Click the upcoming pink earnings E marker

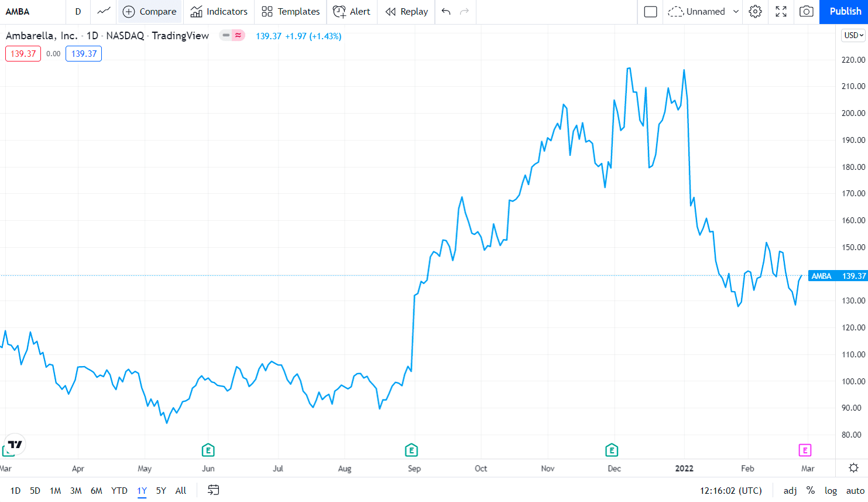tap(805, 450)
